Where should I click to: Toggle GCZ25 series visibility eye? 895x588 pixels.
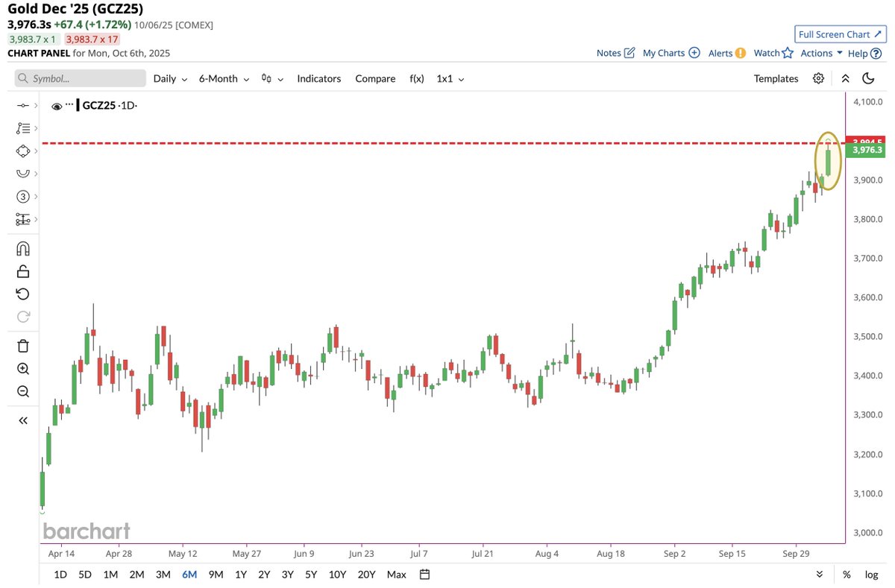[57, 107]
